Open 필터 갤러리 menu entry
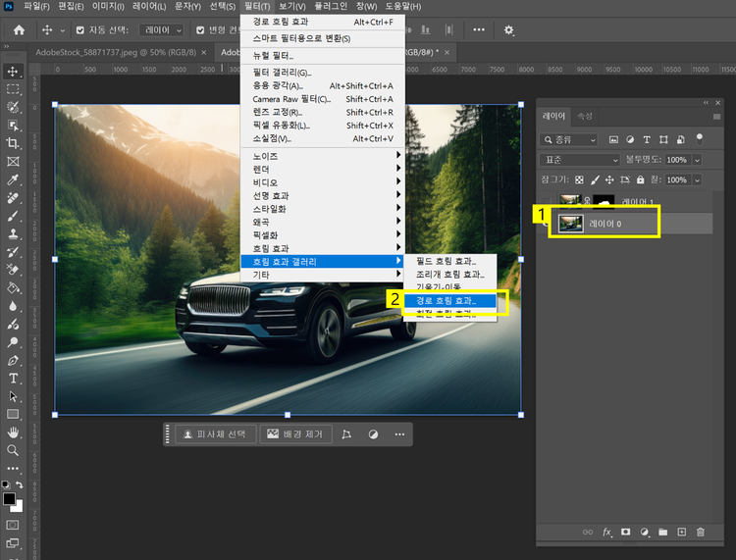The image size is (736, 560). coord(323,73)
